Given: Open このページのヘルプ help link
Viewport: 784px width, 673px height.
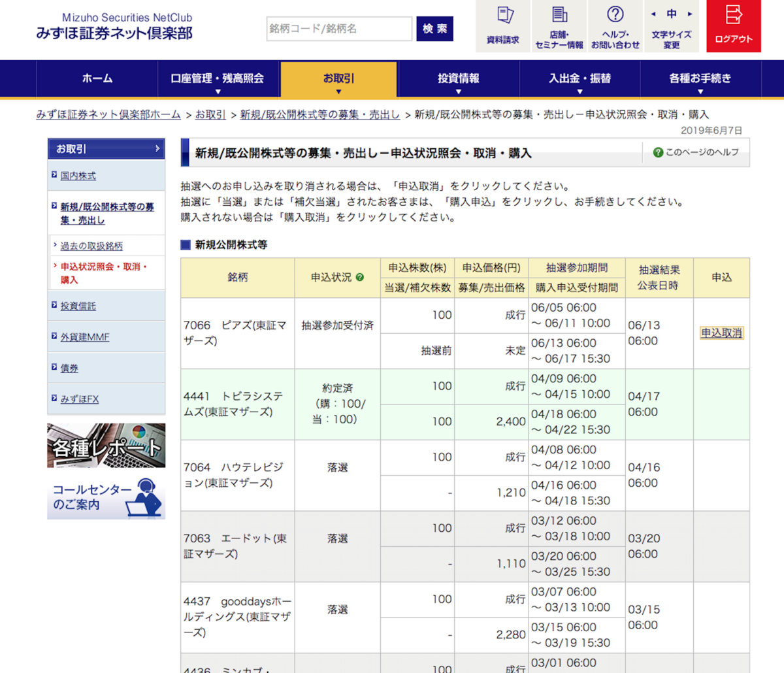Looking at the screenshot, I should (696, 152).
